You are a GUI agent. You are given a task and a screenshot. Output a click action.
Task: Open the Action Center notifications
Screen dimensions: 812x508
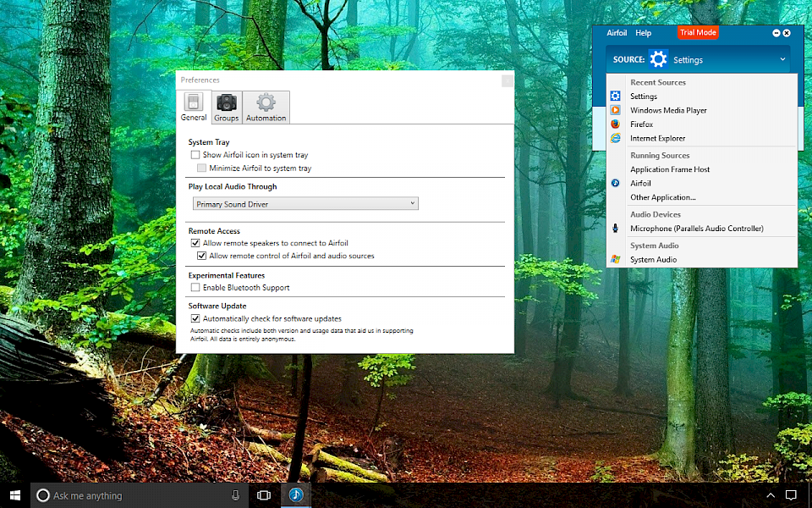[791, 495]
